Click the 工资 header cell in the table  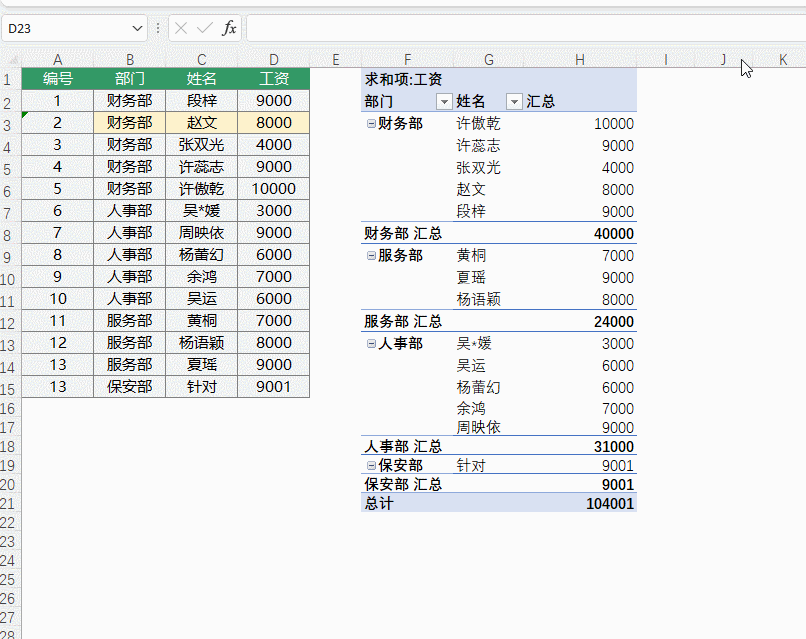273,79
